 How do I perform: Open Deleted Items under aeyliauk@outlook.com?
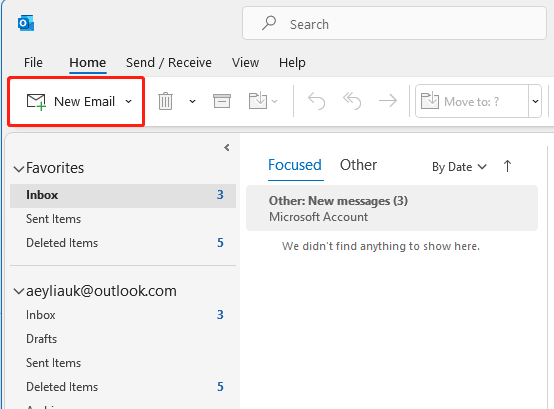123,387
